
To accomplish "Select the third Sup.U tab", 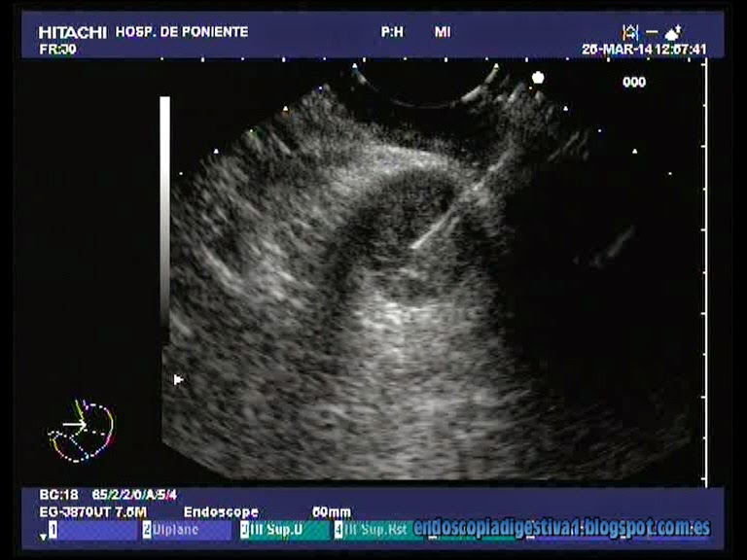I will (x=283, y=530).
